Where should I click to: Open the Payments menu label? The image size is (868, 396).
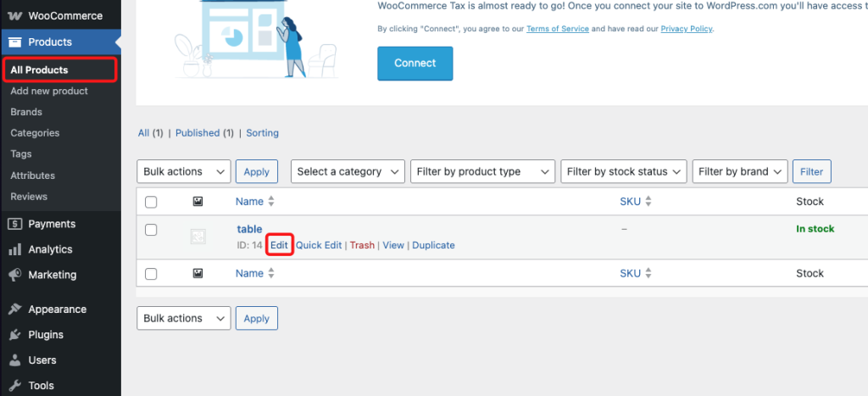[x=52, y=224]
